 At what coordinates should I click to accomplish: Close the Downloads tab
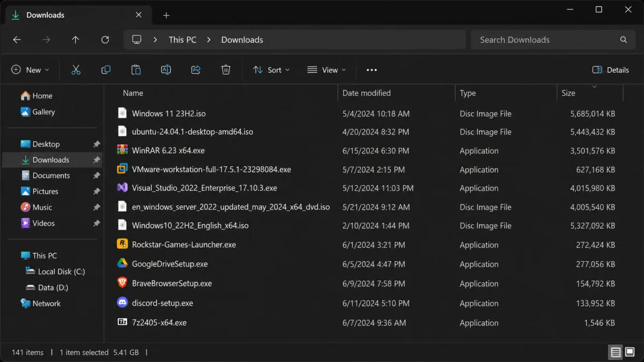pos(138,15)
